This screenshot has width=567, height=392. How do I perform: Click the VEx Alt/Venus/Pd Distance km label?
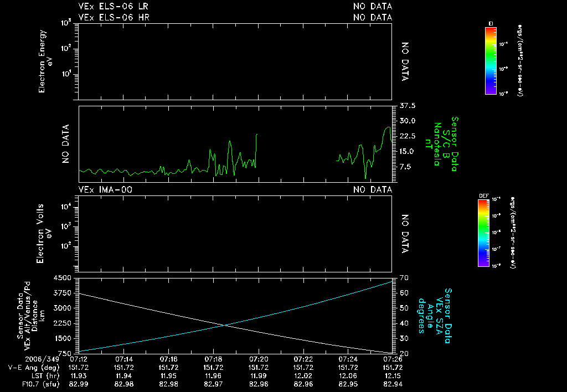point(30,316)
